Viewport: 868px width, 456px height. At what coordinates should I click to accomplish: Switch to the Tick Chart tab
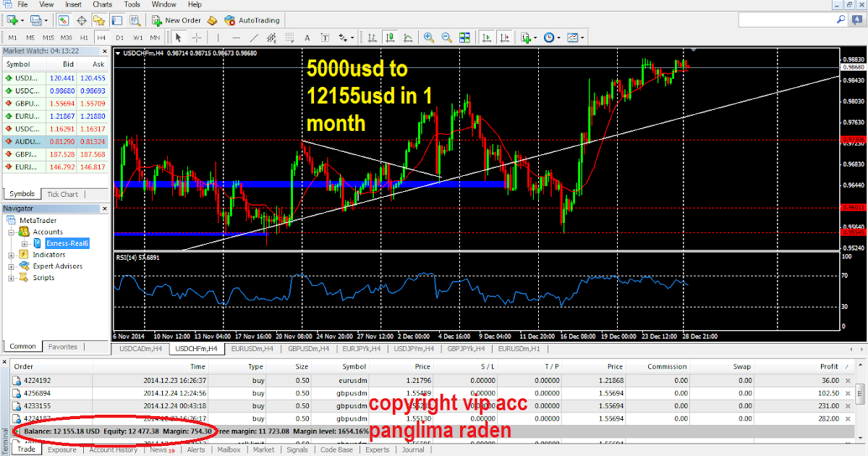click(62, 194)
